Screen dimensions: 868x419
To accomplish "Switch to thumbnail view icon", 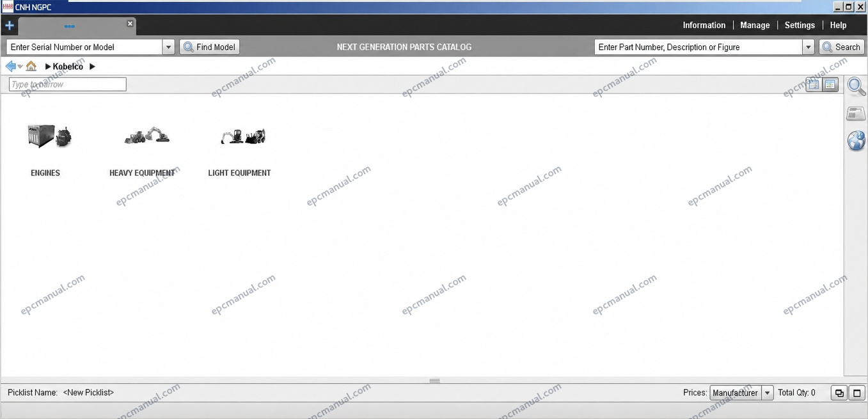I will (x=830, y=84).
